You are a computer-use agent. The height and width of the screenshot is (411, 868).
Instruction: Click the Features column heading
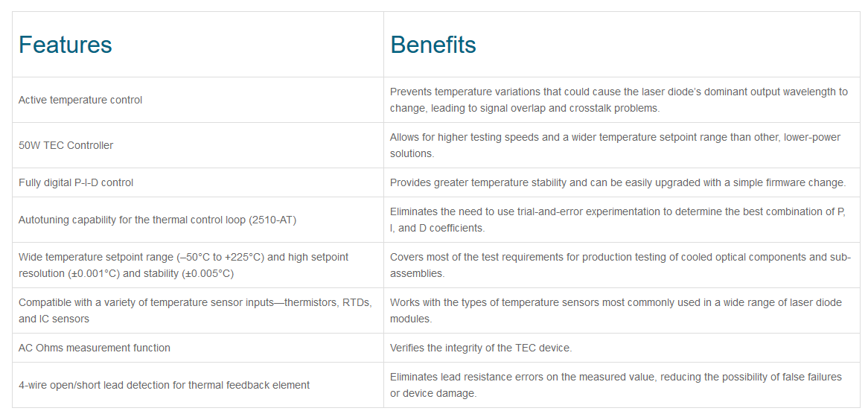[x=66, y=45]
